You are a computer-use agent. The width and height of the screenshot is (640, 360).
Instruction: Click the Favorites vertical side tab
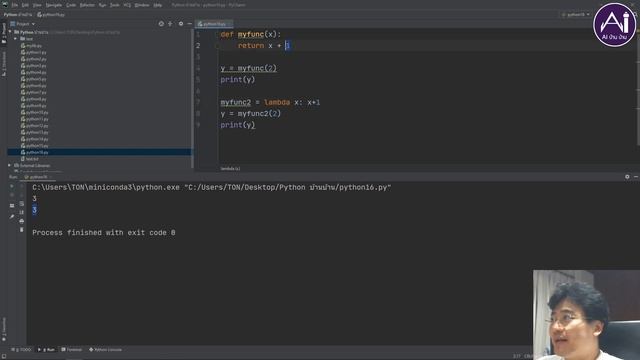[x=4, y=329]
